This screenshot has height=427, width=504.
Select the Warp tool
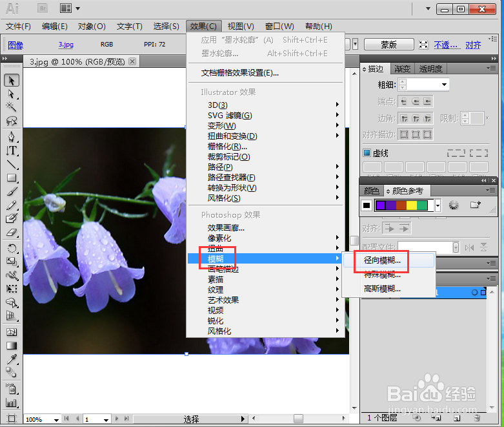(x=12, y=275)
